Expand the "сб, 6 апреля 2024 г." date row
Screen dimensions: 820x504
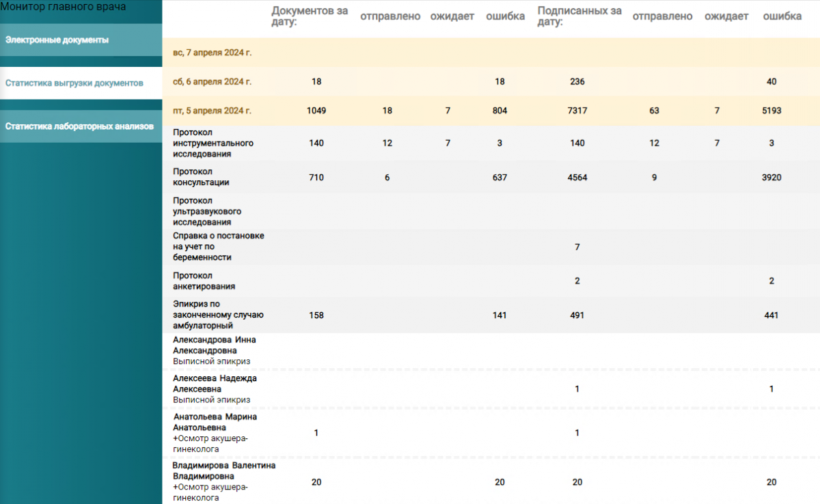(491, 82)
